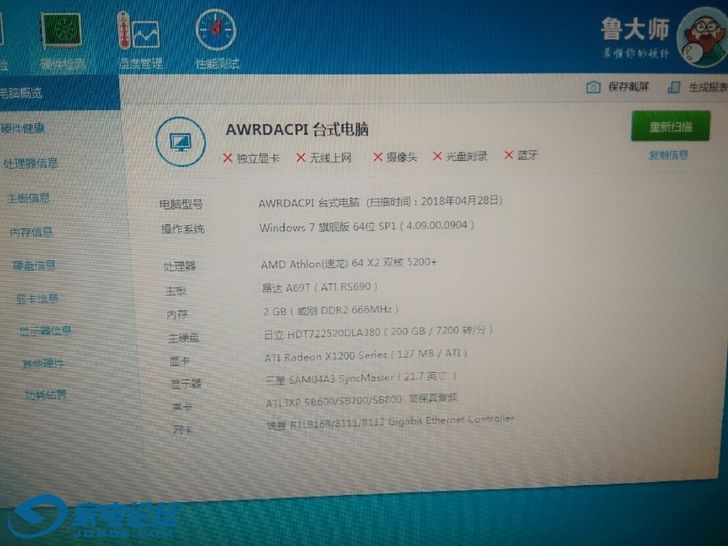
Task: Click the 无线上网 feature label
Action: tap(331, 158)
